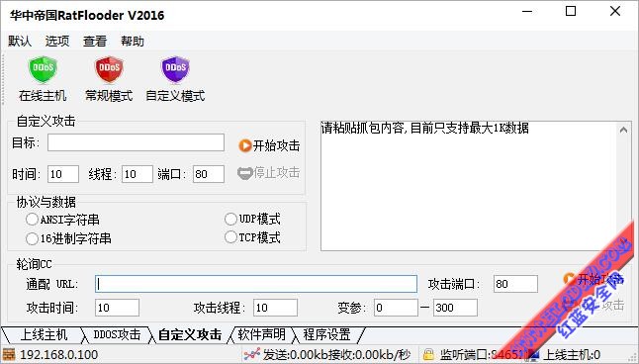Click the lock icon beside 监听端口

pos(428,354)
